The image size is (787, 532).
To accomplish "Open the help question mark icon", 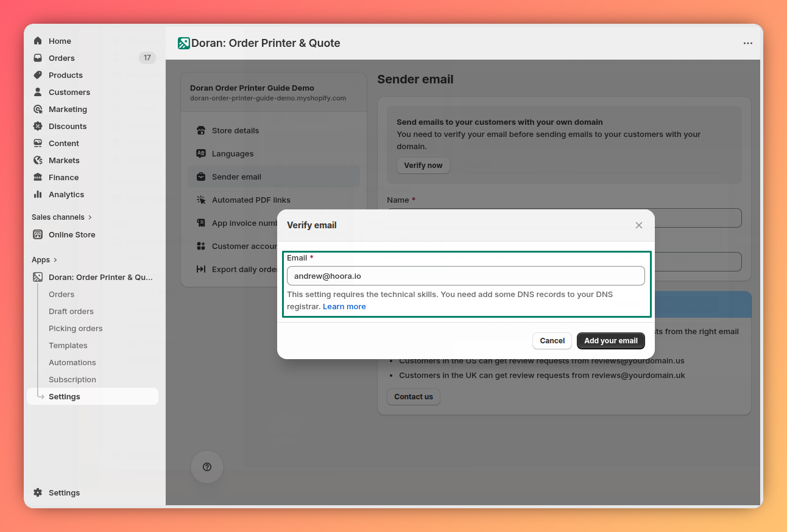I will pyautogui.click(x=206, y=467).
